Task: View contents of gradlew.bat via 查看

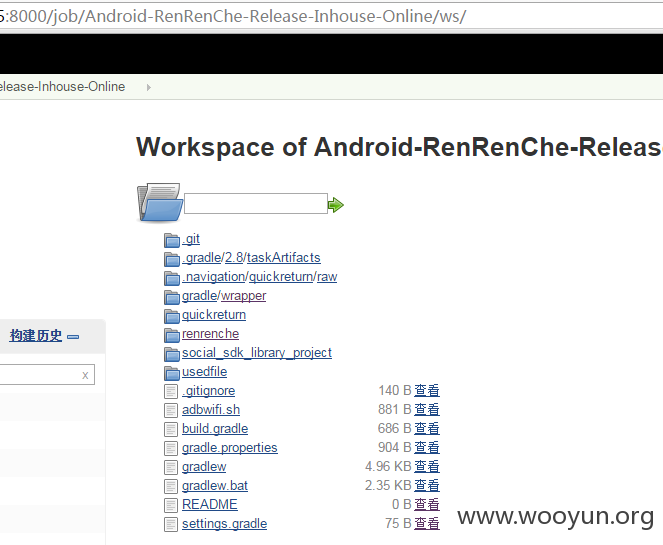Action: pos(427,485)
